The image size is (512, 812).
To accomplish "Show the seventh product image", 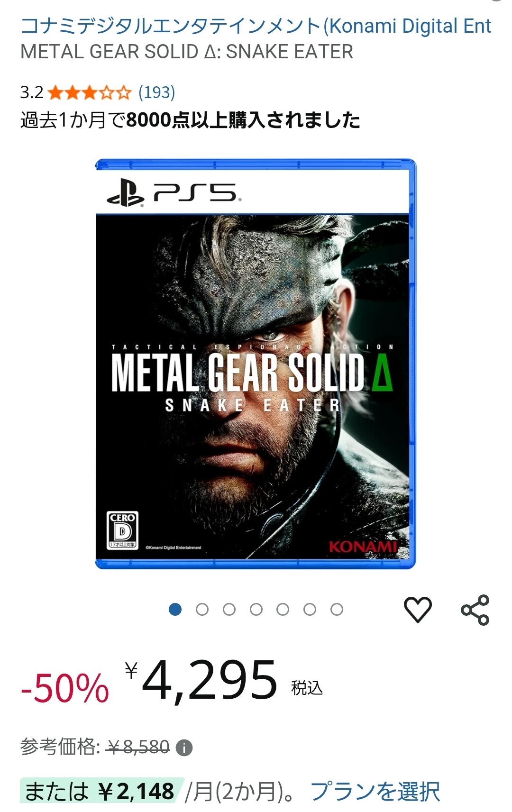I will tap(337, 610).
